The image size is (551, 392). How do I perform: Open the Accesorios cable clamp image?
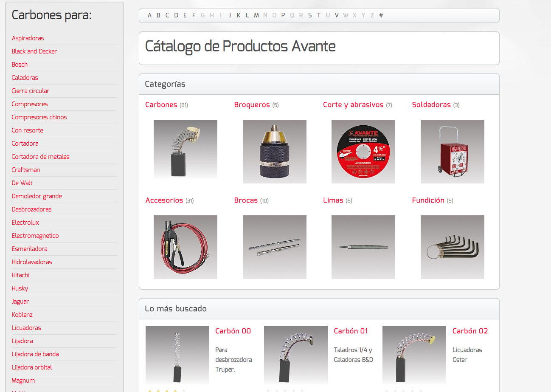point(186,247)
